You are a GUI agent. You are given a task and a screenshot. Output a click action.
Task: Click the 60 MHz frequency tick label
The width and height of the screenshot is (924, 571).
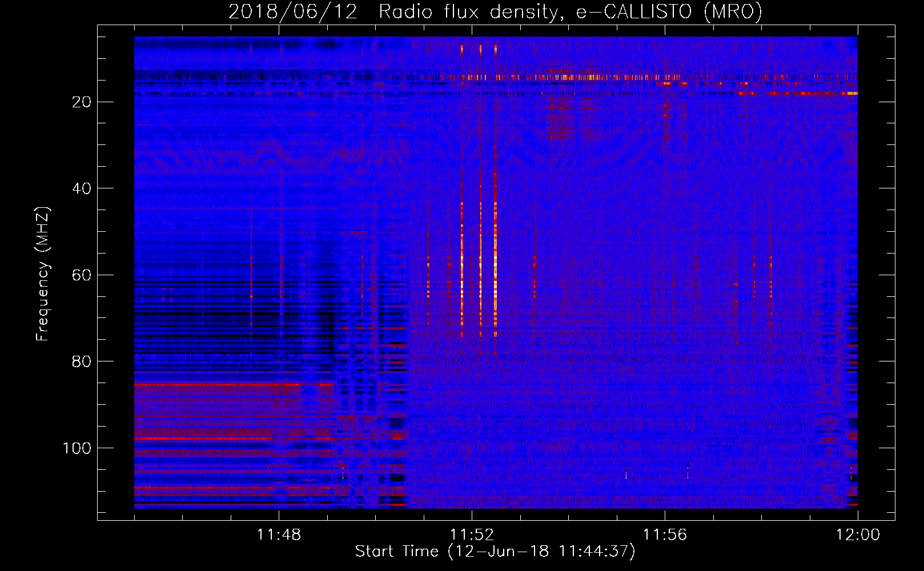82,275
